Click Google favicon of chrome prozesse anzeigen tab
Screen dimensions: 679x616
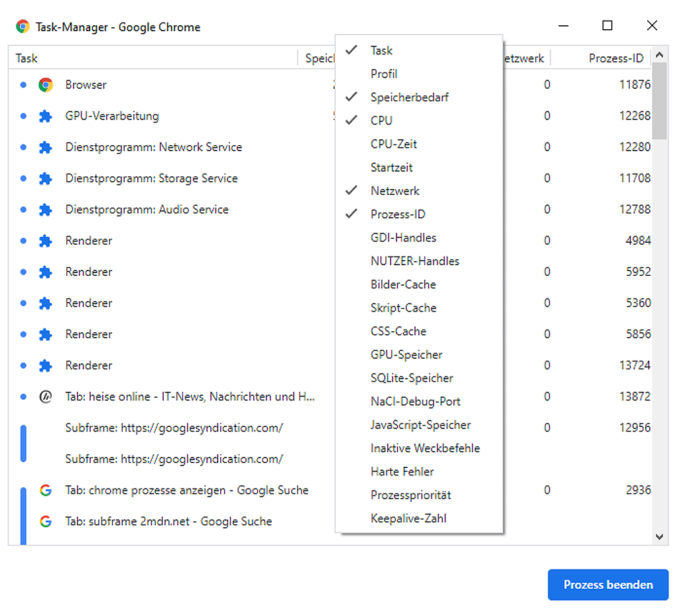click(46, 491)
